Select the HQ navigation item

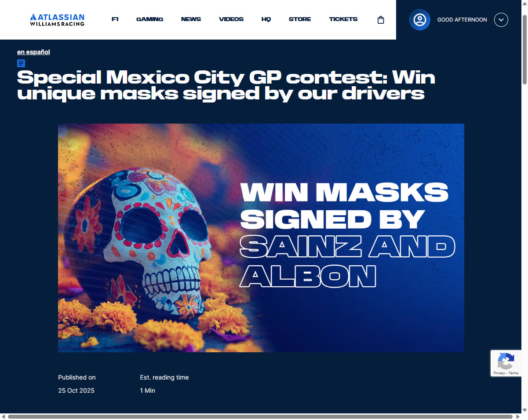(266, 19)
